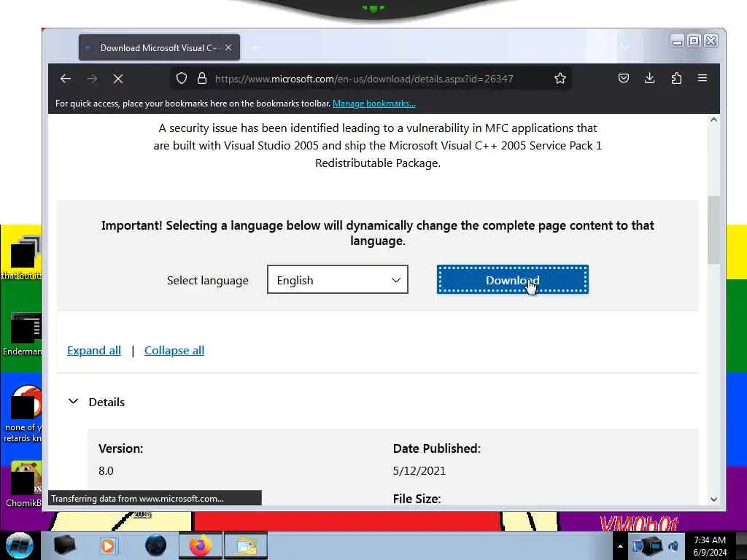Click the File Size label
This screenshot has height=560, width=747.
click(417, 499)
